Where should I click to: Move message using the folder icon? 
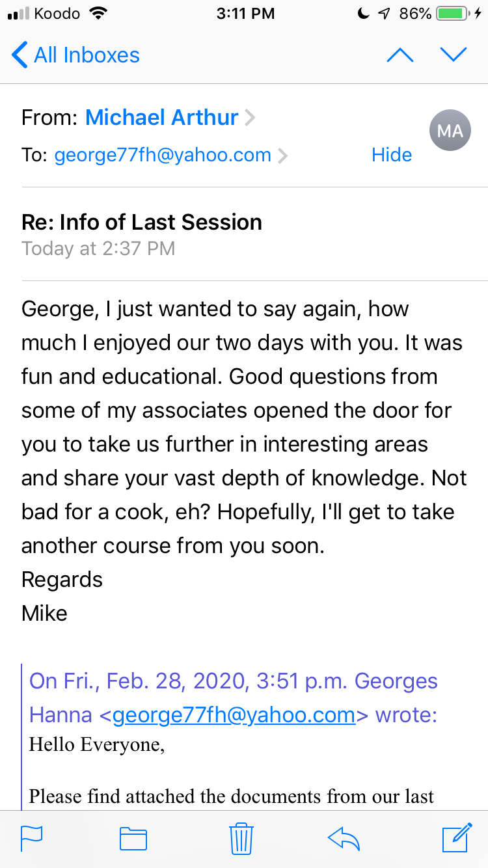[x=133, y=838]
